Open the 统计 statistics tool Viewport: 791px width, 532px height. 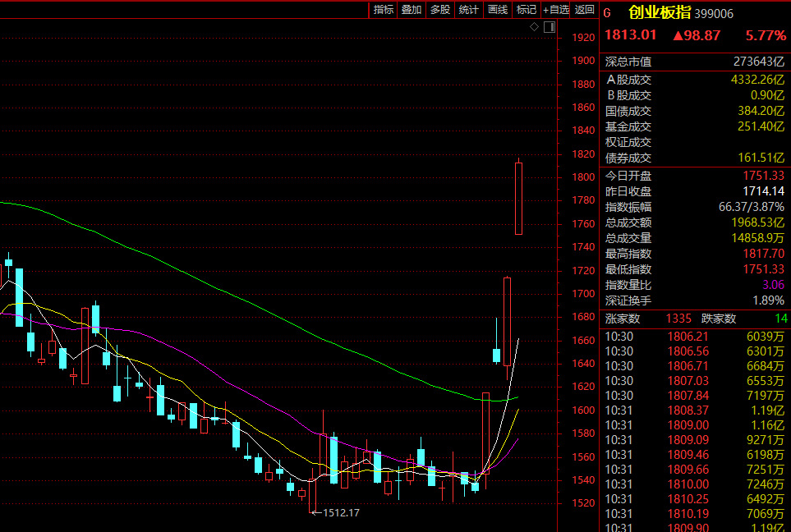469,10
